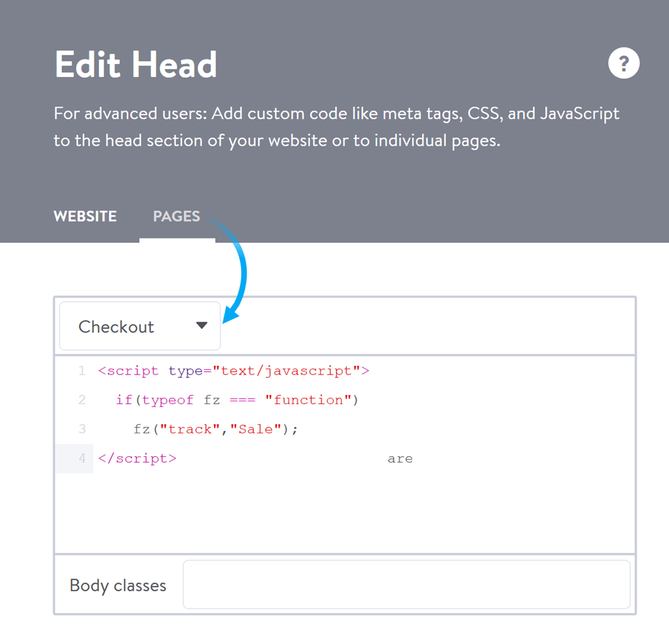This screenshot has height=644, width=669.
Task: Click the dropdown arrow beside Checkout
Action: 201,326
